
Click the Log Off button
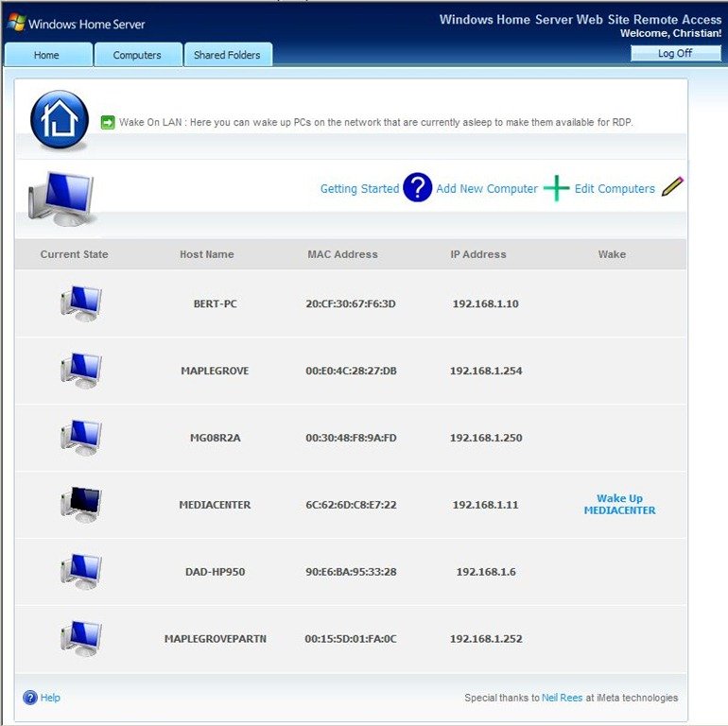pyautogui.click(x=676, y=53)
